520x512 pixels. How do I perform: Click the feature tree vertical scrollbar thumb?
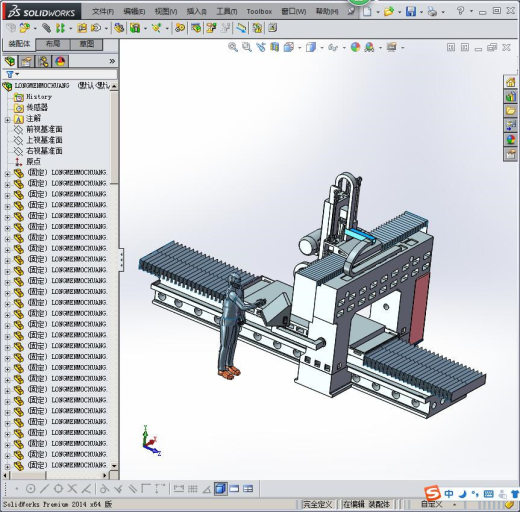pos(114,137)
